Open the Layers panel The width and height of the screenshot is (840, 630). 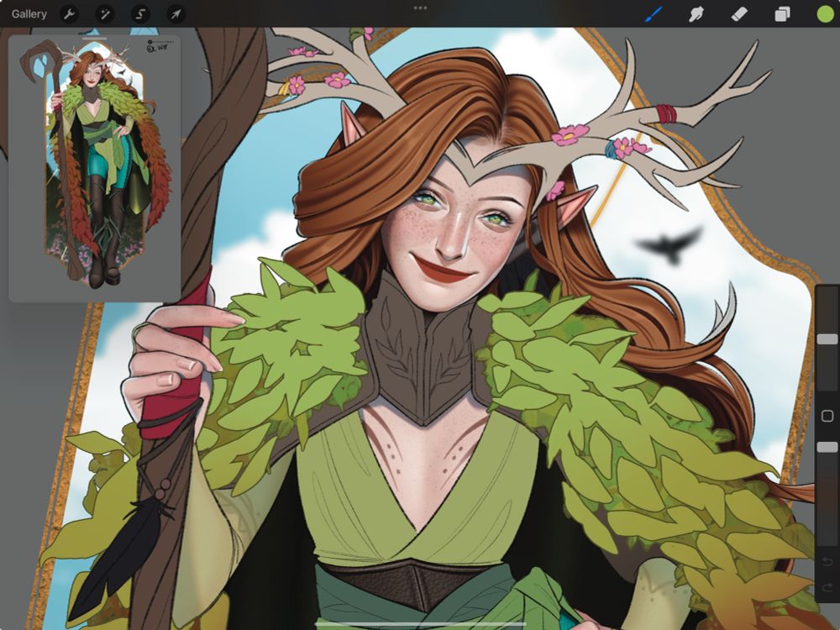782,14
